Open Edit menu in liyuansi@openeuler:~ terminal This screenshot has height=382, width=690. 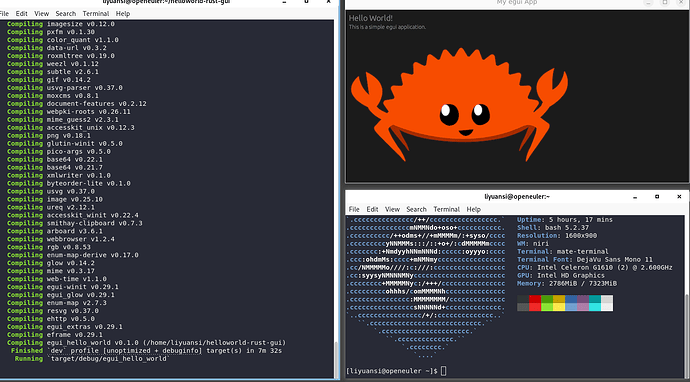coord(372,209)
